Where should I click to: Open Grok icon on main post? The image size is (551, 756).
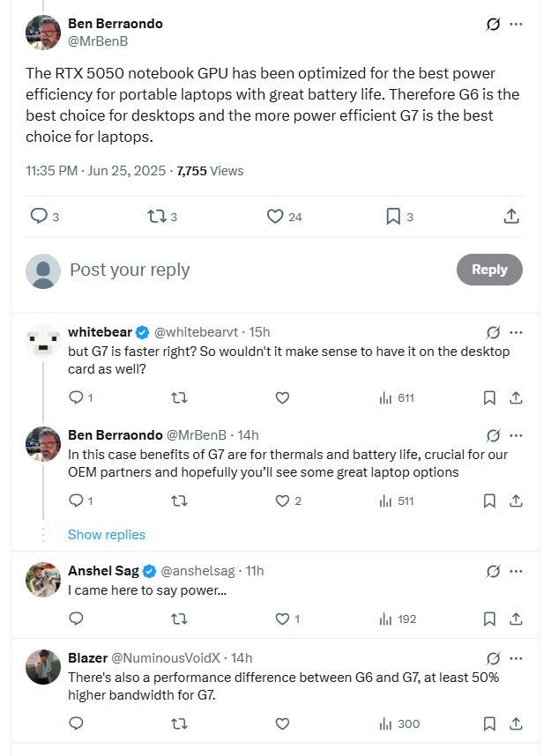point(494,25)
